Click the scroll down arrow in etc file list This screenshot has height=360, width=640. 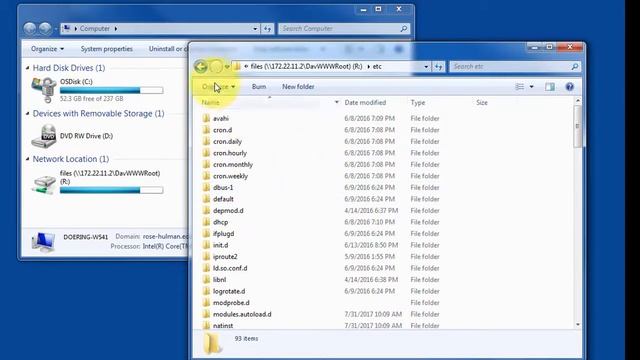click(x=578, y=324)
